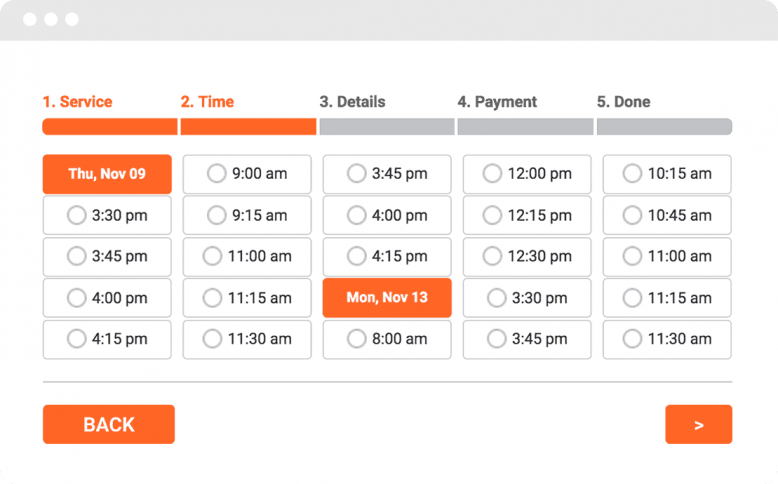Click the Thu, Nov 09 date header
Viewport: 778px width, 484px height.
[107, 174]
